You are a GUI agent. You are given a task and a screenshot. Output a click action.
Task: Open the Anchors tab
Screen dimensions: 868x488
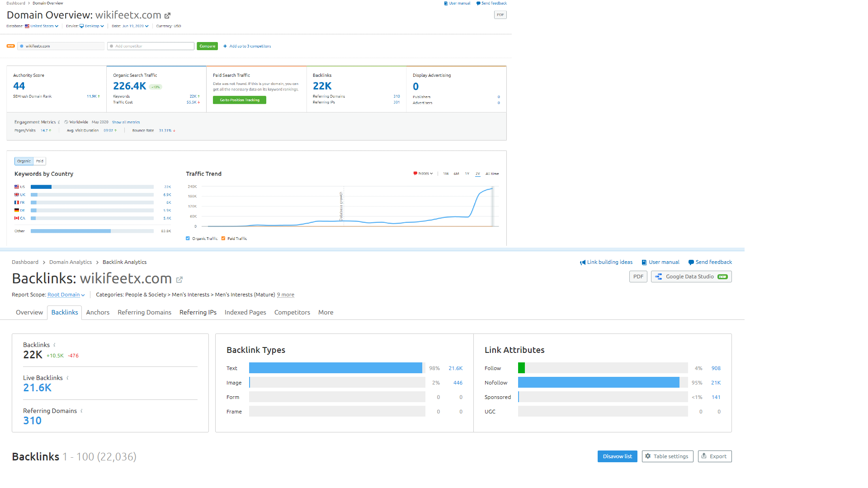click(98, 313)
